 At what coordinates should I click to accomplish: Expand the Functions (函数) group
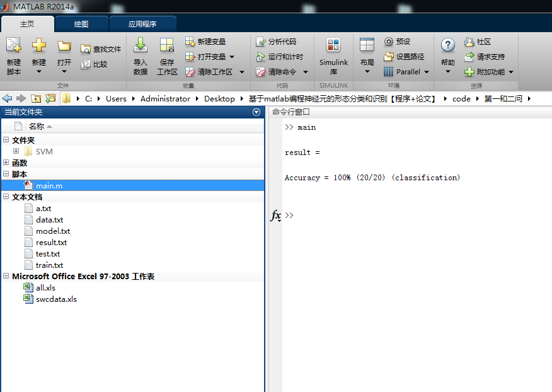pyautogui.click(x=6, y=163)
